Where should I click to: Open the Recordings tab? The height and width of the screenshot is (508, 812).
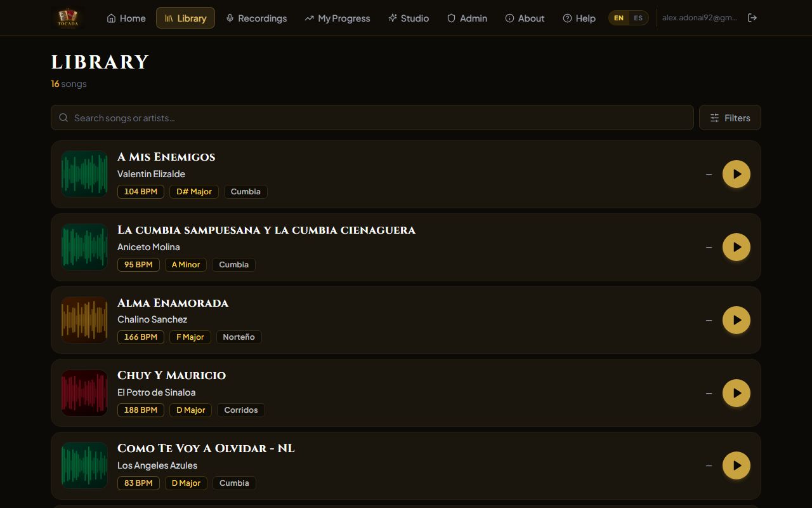[x=256, y=18]
